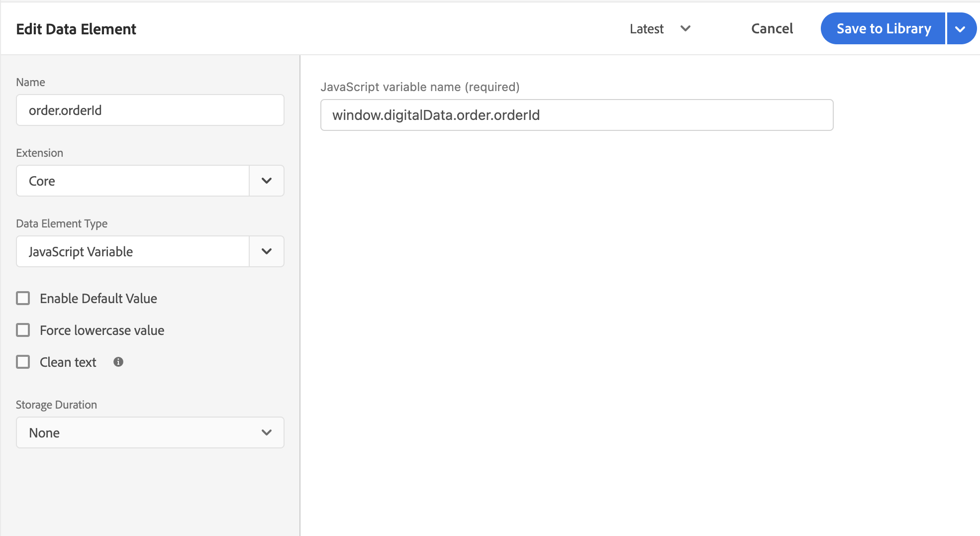
Task: Click the Force lowercase value label text
Action: click(x=102, y=330)
